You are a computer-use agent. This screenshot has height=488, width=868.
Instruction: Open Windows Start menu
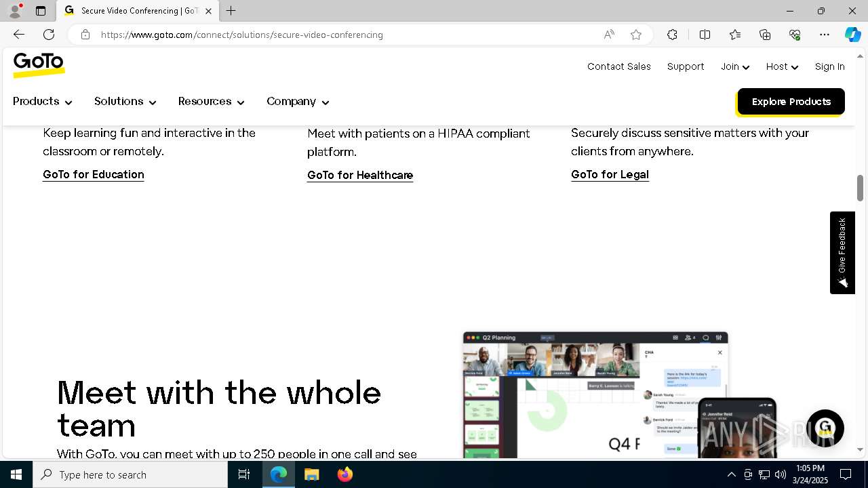pos(16,474)
